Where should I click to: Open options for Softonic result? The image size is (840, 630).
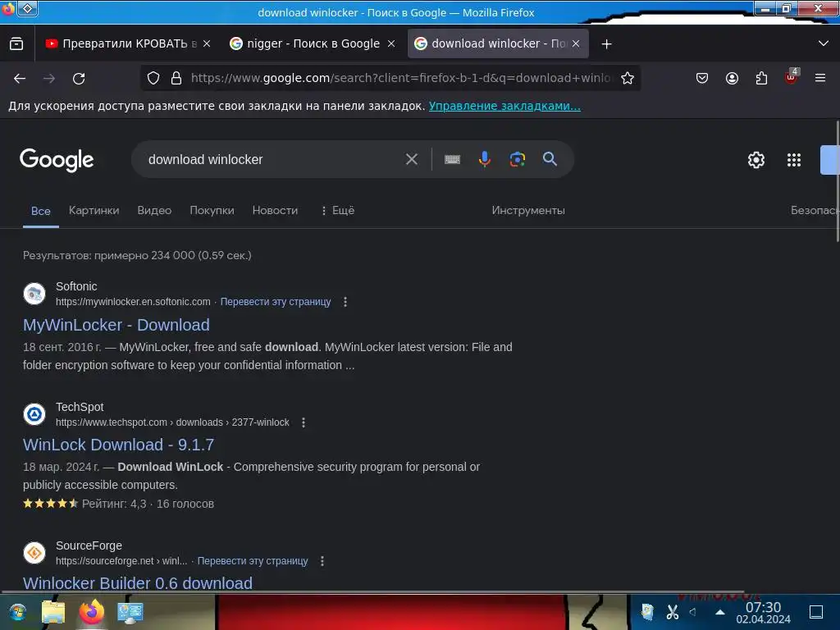345,302
